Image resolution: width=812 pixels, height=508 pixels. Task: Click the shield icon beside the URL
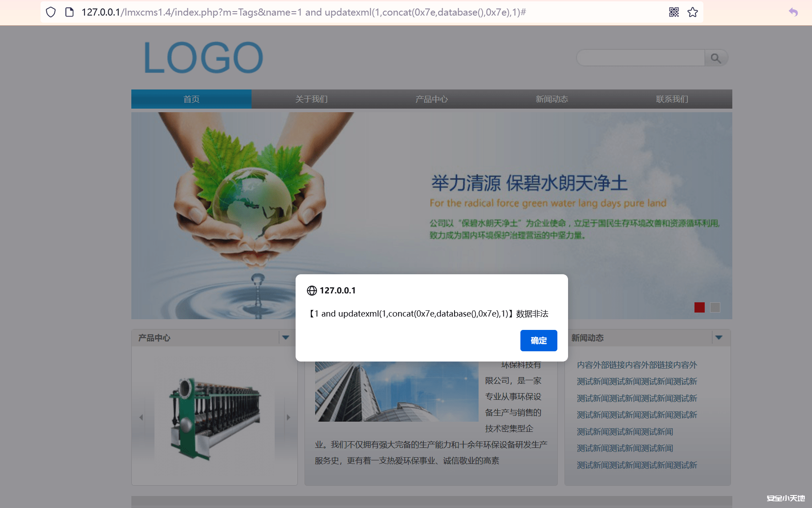[50, 12]
